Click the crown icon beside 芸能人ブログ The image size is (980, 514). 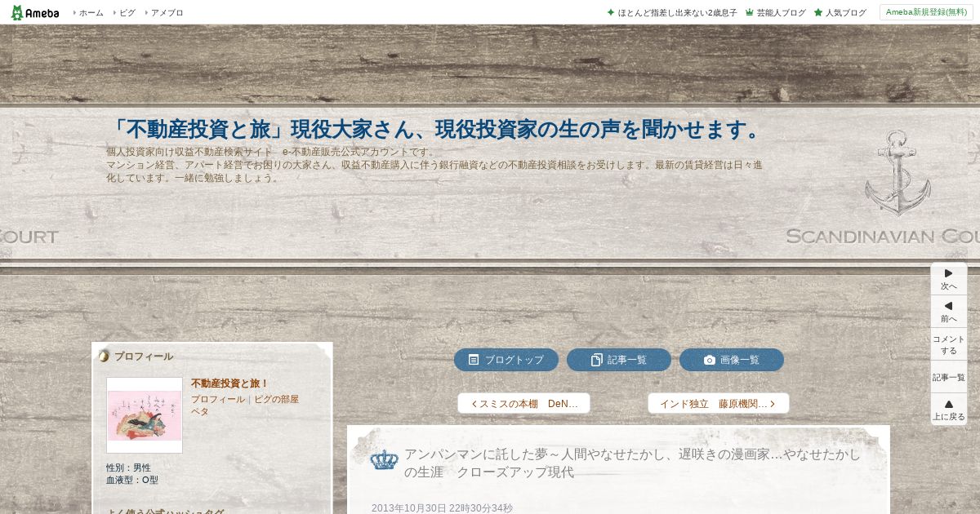749,13
